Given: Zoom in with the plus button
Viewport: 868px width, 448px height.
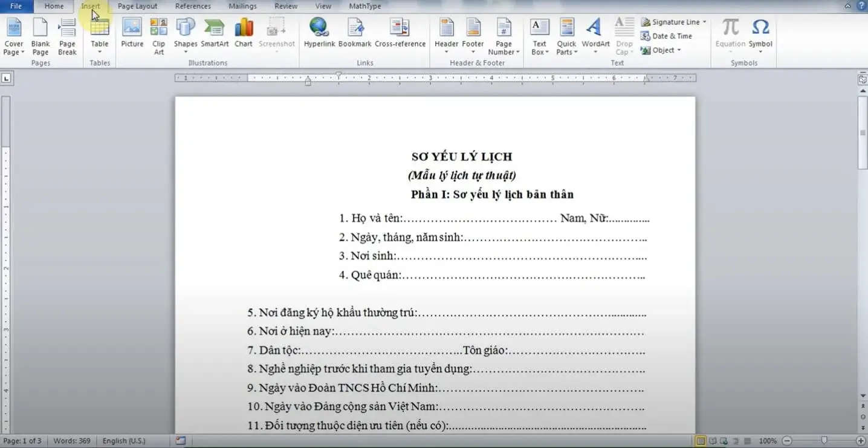Looking at the screenshot, I should 861,441.
